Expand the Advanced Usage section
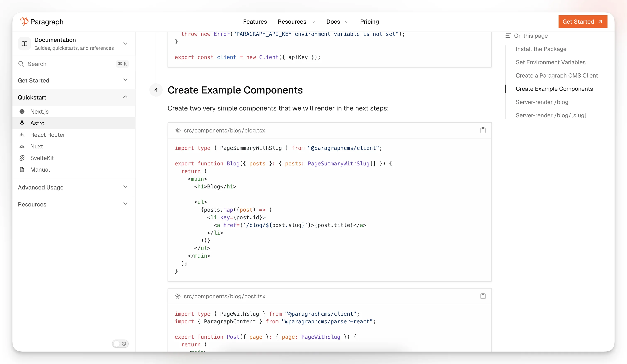Screen dimensions: 627x364 [x=74, y=187]
